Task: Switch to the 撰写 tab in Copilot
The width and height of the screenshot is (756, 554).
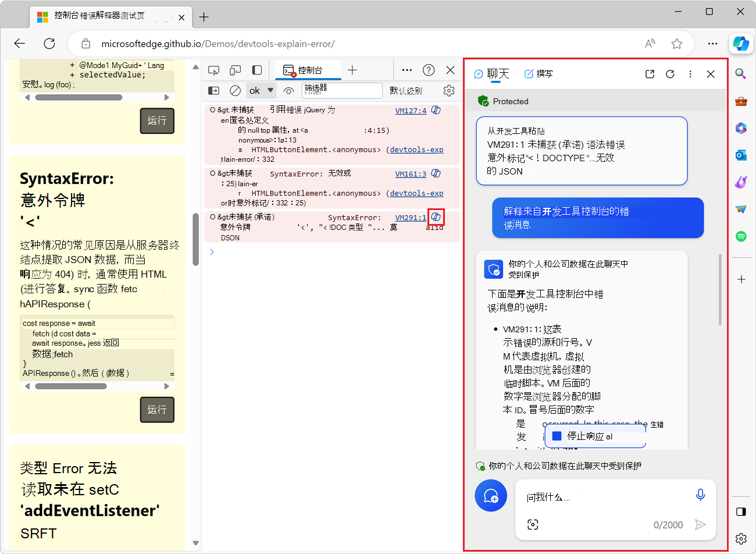Action: coord(538,73)
